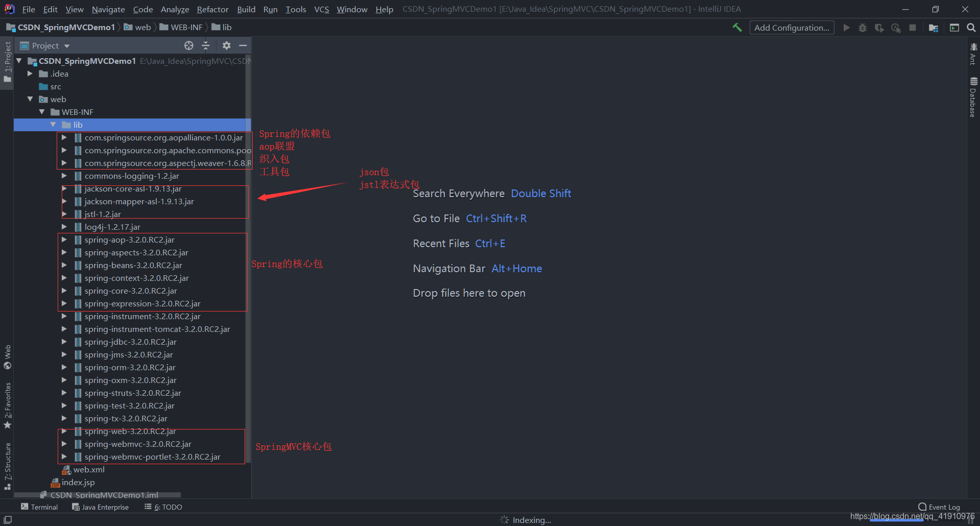Open the Analyze menu
The height and width of the screenshot is (526, 980).
[175, 9]
